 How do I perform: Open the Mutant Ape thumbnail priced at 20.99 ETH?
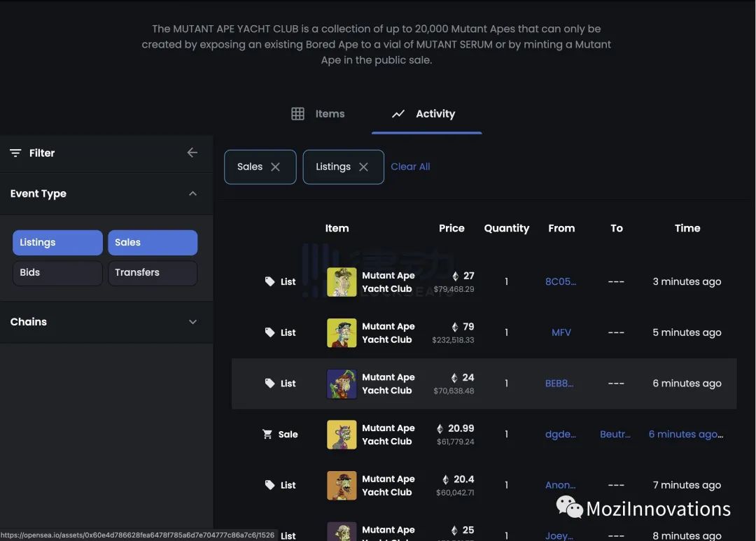(342, 435)
